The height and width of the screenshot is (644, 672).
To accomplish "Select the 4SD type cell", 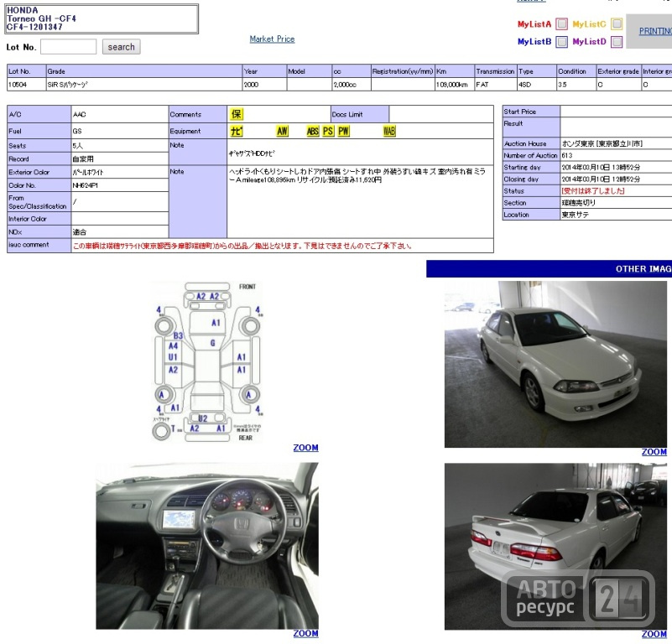I will click(537, 85).
